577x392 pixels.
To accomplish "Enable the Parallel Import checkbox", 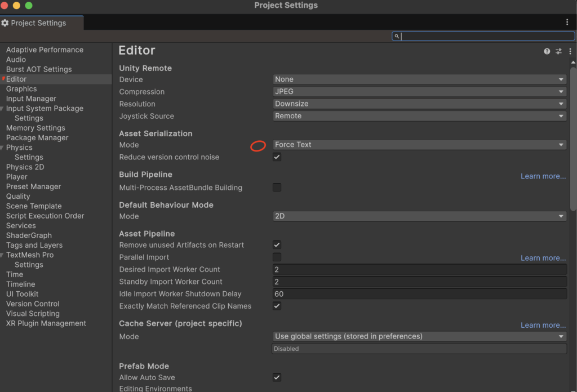I will coord(277,257).
